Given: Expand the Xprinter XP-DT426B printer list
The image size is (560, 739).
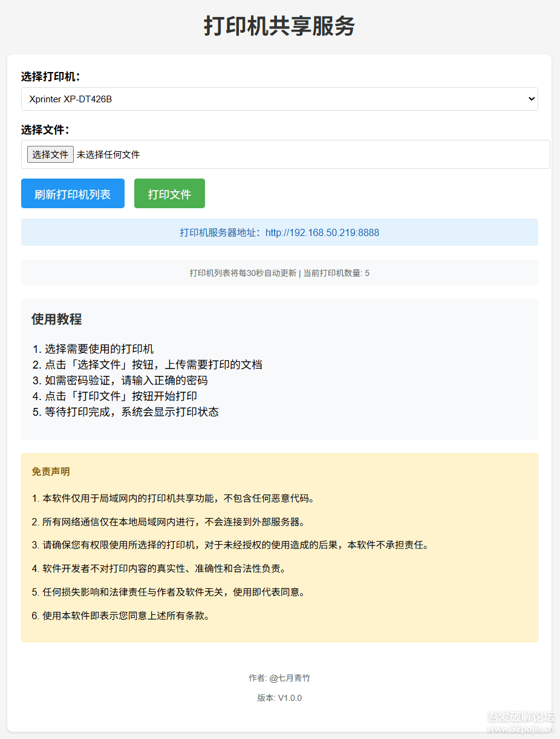Looking at the screenshot, I should point(279,99).
